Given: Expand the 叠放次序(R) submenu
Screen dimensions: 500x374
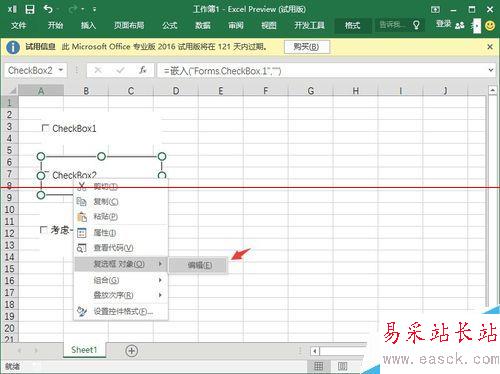Looking at the screenshot, I should 121,295.
